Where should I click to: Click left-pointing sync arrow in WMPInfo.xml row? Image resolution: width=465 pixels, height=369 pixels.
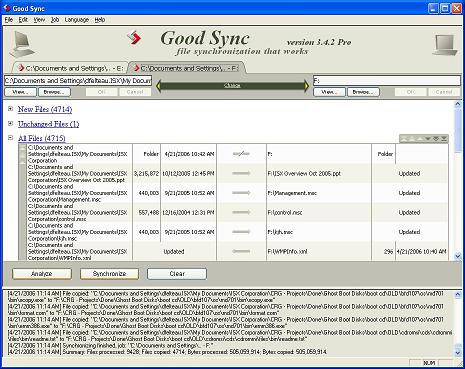coord(241,251)
